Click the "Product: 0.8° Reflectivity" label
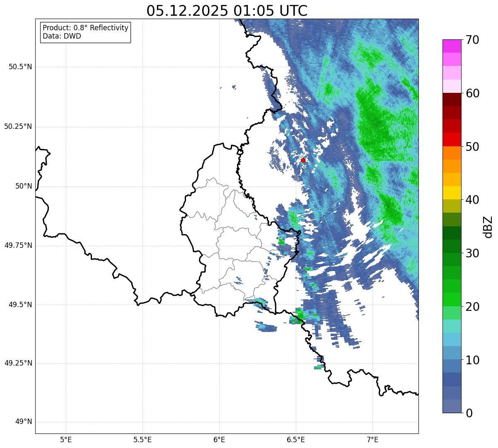The height and width of the screenshot is (448, 498). (86, 28)
